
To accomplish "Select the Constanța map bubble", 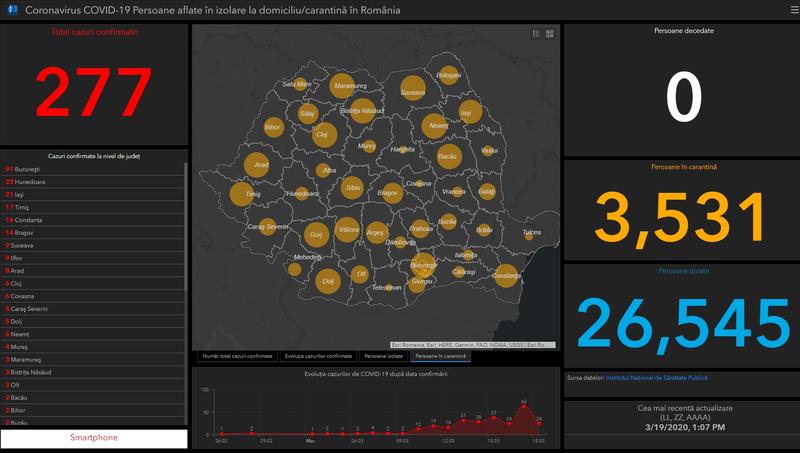I will pyautogui.click(x=506, y=275).
